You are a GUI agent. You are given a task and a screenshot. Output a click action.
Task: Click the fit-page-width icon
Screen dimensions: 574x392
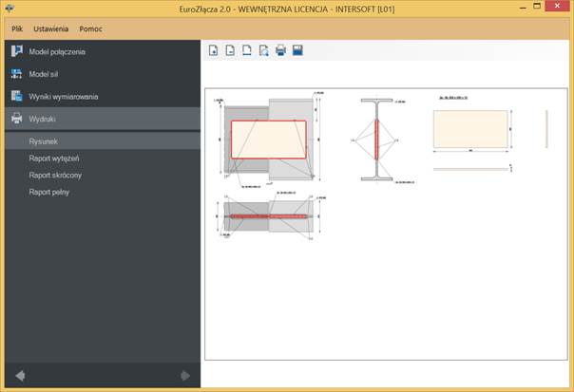[247, 50]
